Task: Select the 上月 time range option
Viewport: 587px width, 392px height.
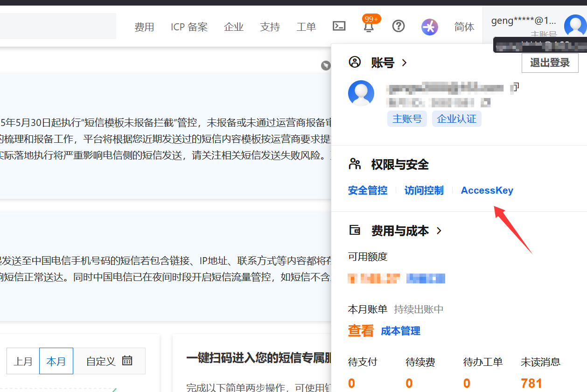Action: pyautogui.click(x=23, y=361)
